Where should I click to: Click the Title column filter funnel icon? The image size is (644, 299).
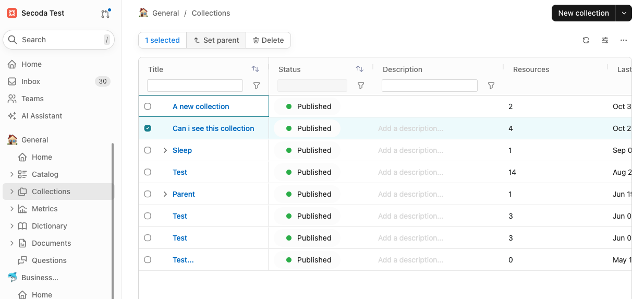pyautogui.click(x=257, y=86)
